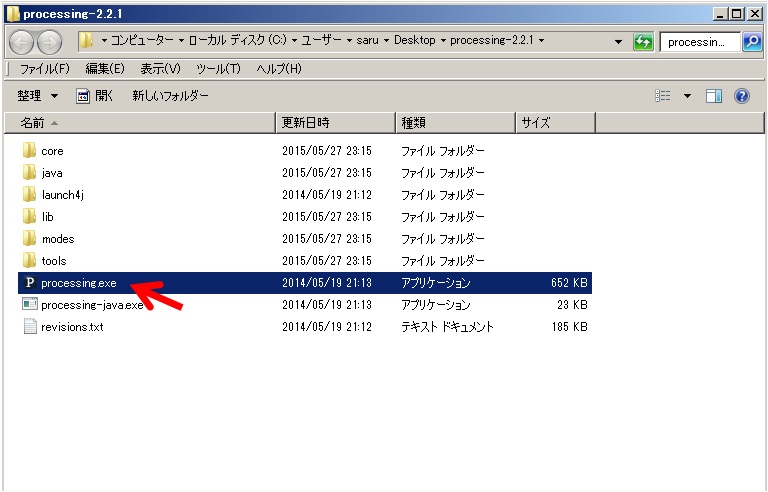The height and width of the screenshot is (492, 768).
Task: Select the tools folder icon
Action: 29,261
